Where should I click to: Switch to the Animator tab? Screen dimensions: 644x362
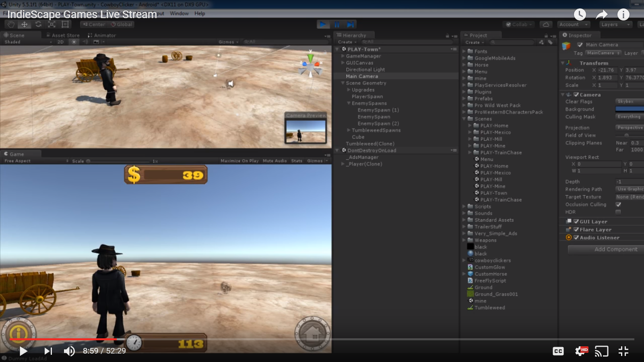(102, 35)
